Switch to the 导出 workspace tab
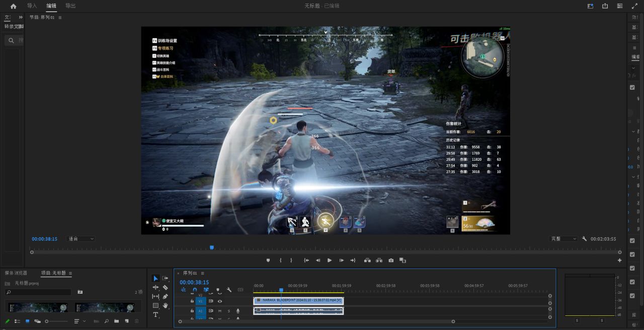Image resolution: width=644 pixels, height=330 pixels. coord(70,6)
